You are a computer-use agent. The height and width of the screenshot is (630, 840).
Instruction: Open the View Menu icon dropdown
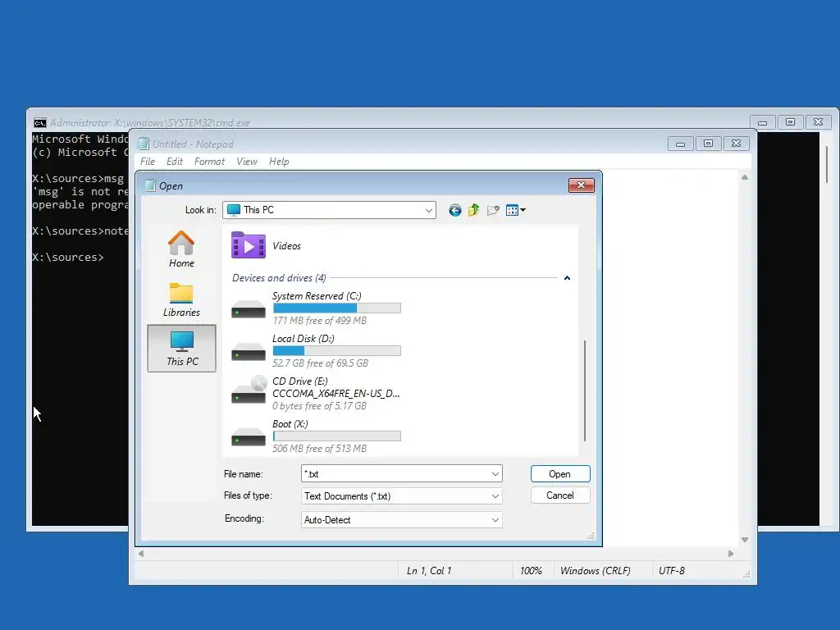tap(516, 211)
